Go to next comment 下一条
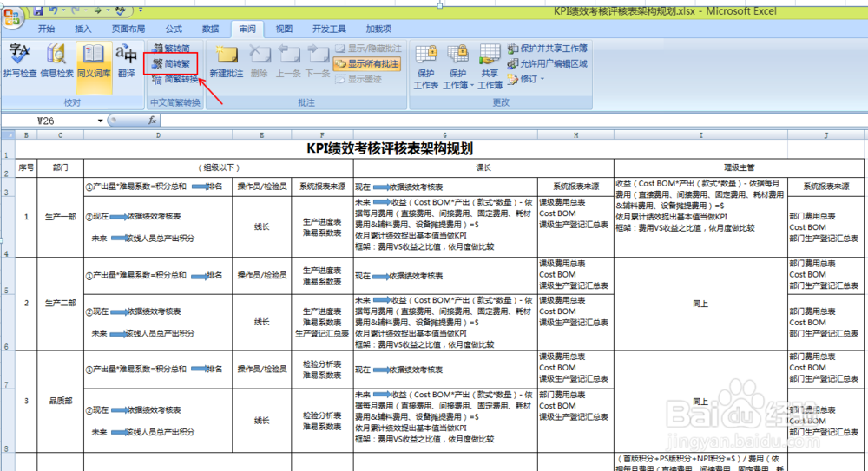 318,61
